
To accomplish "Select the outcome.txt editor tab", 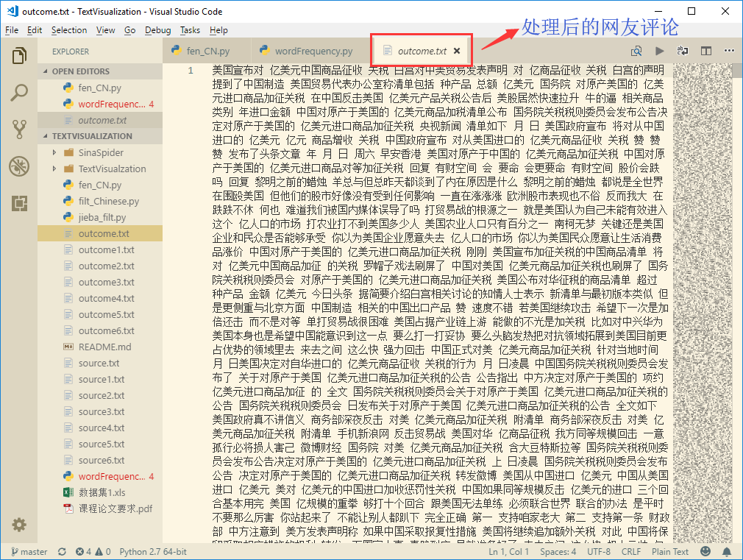I will [x=422, y=51].
